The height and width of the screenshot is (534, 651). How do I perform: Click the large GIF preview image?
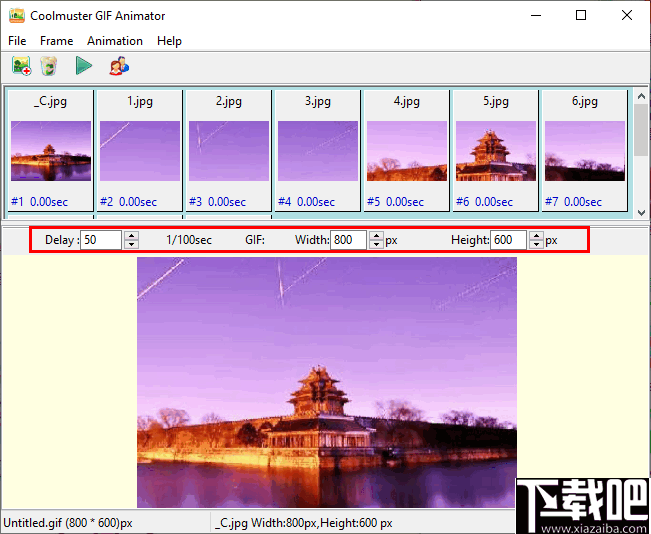(327, 382)
